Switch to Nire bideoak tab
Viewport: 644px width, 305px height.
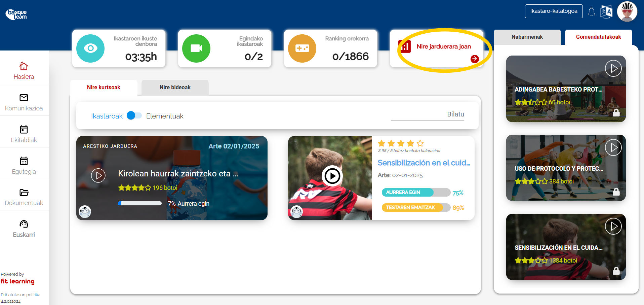[x=175, y=88]
